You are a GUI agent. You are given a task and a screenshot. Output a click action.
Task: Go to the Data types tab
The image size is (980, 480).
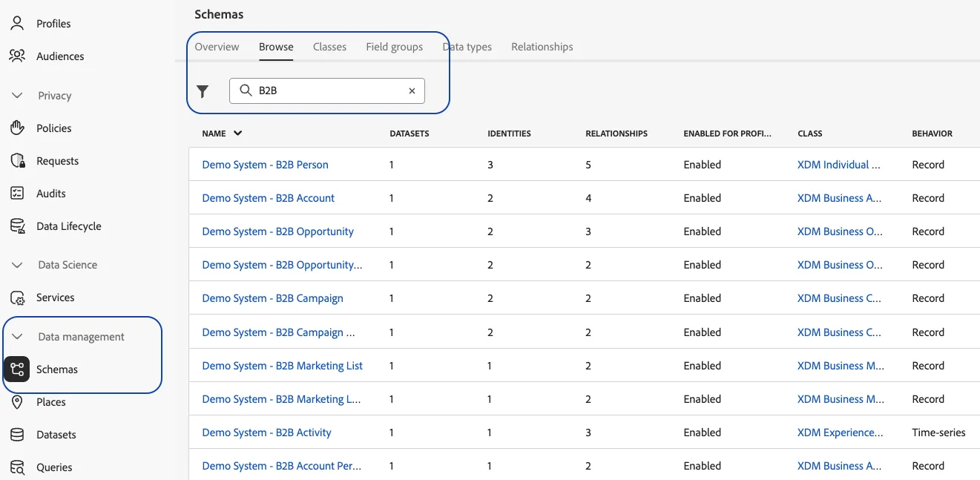point(467,47)
